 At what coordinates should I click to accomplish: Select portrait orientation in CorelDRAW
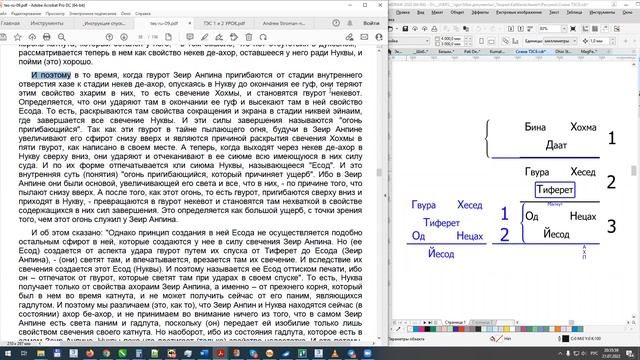click(482, 41)
